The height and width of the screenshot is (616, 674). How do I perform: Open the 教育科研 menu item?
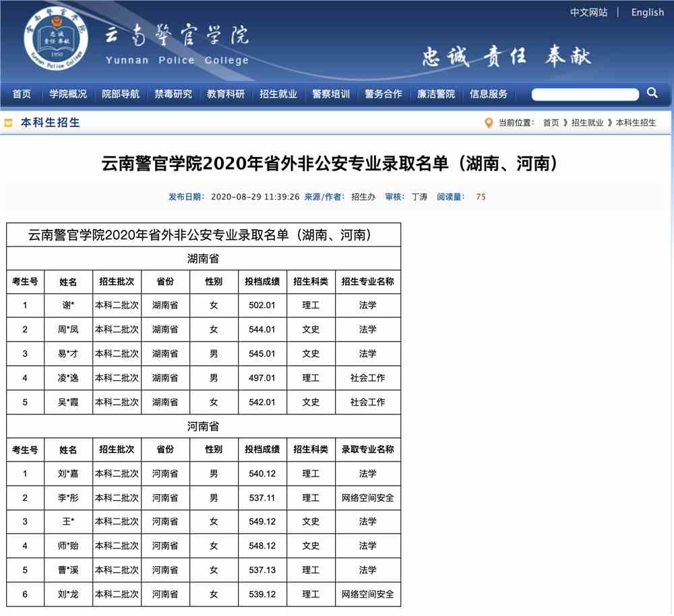click(226, 94)
